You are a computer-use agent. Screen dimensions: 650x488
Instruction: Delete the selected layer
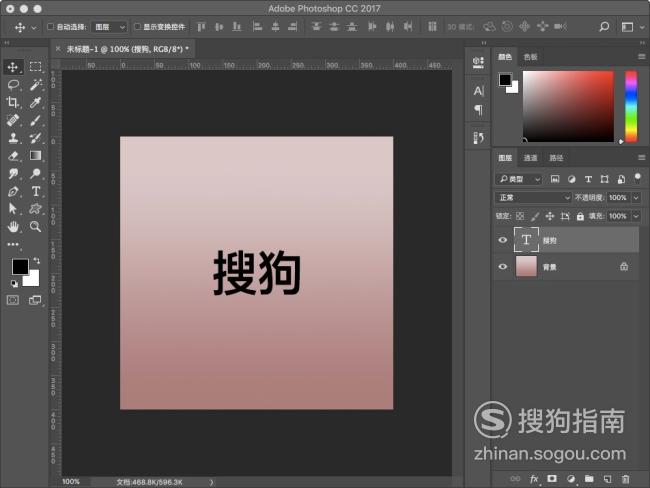pos(626,479)
